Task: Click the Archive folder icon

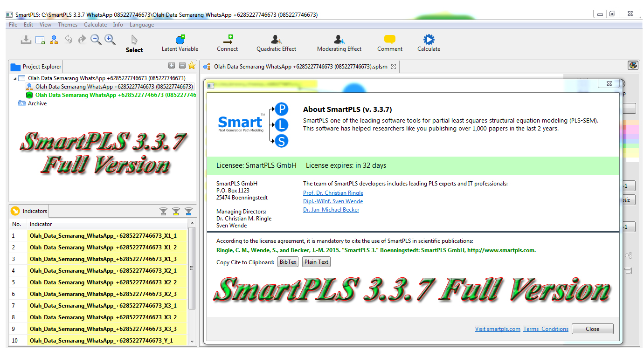Action: [21, 103]
